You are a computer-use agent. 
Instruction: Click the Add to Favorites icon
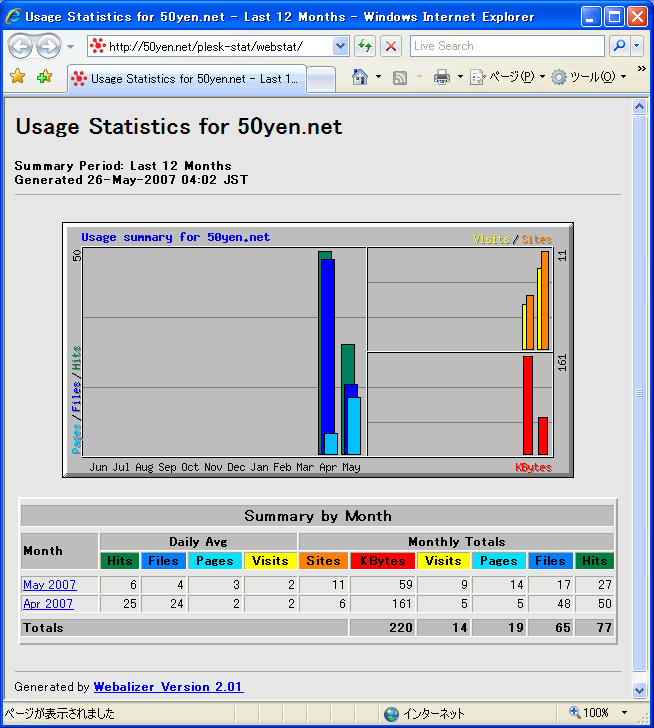(44, 77)
